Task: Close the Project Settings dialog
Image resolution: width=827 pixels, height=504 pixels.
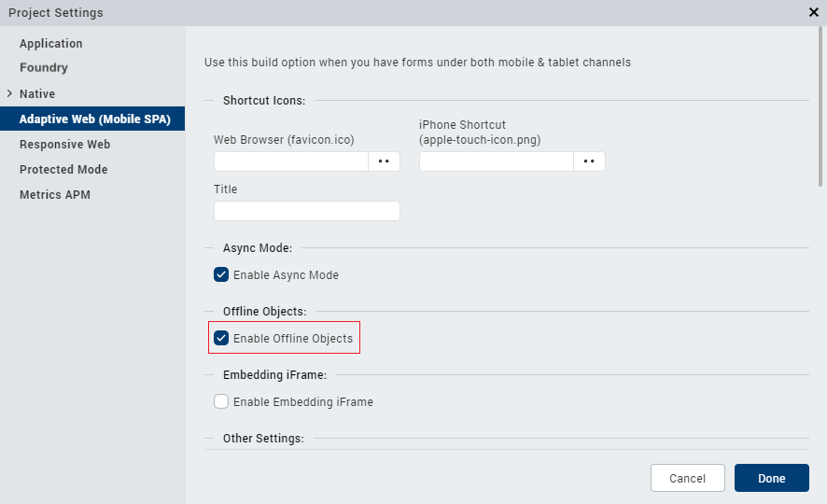Action: pyautogui.click(x=813, y=12)
